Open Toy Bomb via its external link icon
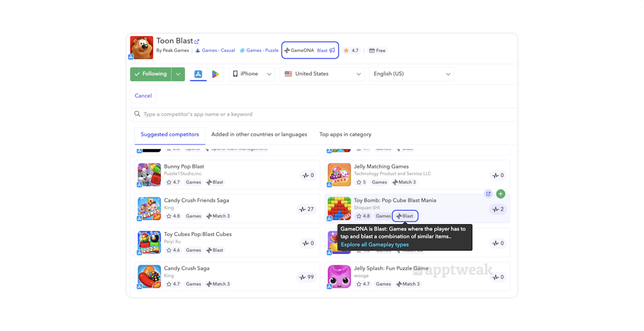 pos(488,194)
